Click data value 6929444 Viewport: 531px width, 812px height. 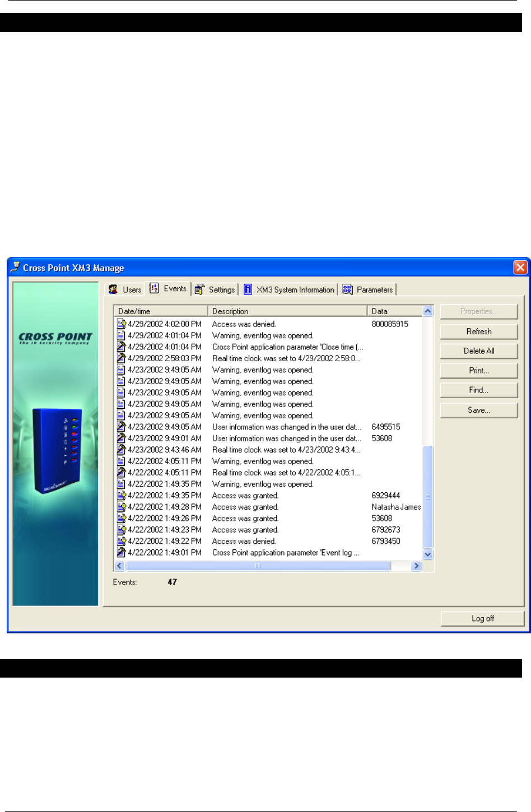pos(386,496)
